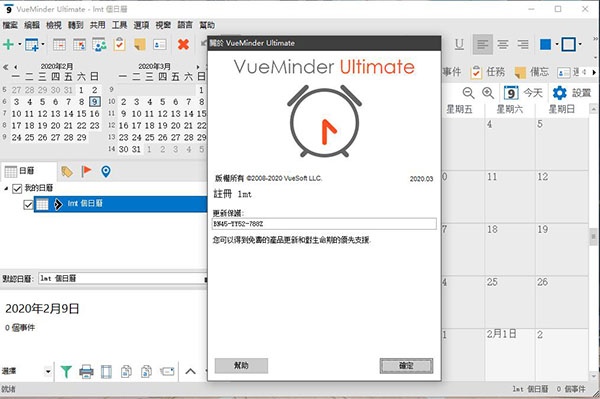
Task: Open the 檔案 menu
Action: pos(10,25)
